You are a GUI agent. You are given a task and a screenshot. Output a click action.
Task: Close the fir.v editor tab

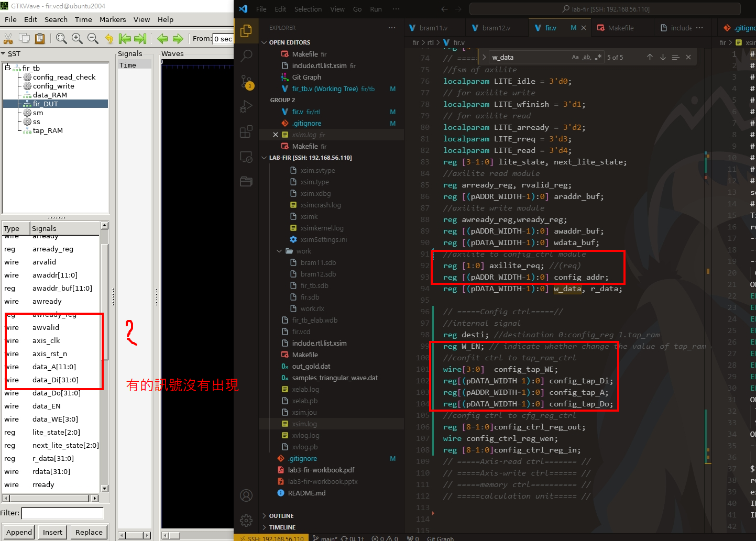pos(584,28)
